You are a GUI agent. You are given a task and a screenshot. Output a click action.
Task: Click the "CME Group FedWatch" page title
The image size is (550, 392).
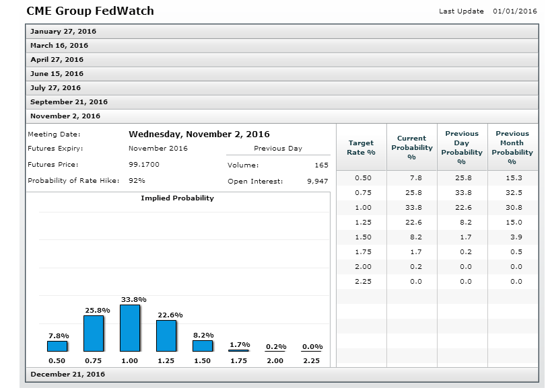(x=90, y=11)
